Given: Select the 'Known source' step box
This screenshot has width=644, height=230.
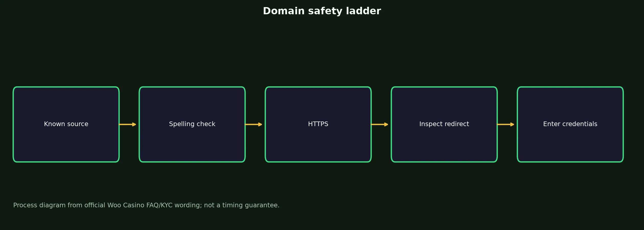Looking at the screenshot, I should [x=66, y=124].
